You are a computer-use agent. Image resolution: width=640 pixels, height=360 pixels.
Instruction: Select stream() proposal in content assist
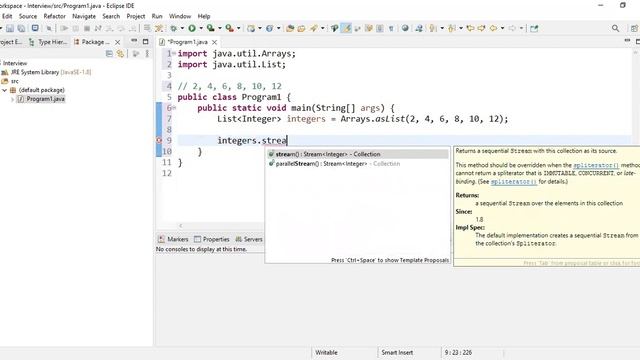[358, 154]
